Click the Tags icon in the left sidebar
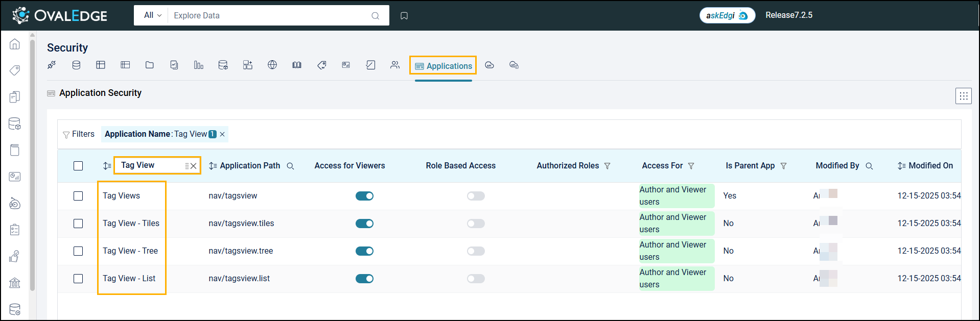The image size is (980, 321). (15, 70)
